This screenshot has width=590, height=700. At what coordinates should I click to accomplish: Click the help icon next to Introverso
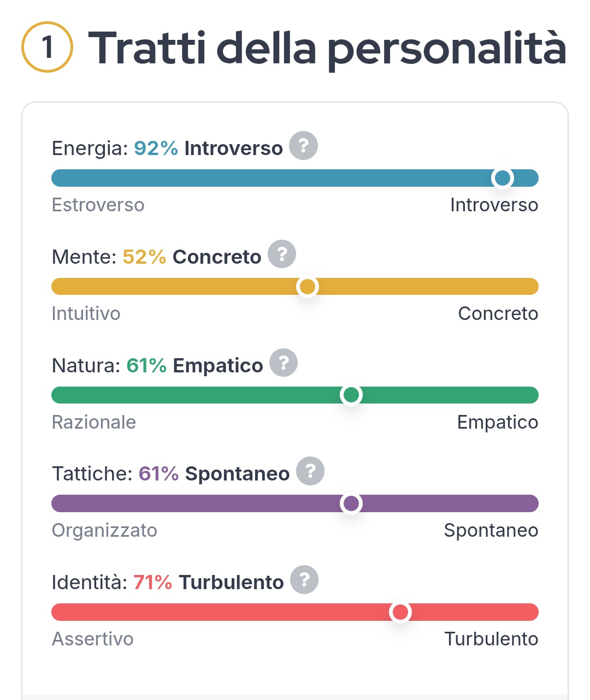(x=303, y=146)
